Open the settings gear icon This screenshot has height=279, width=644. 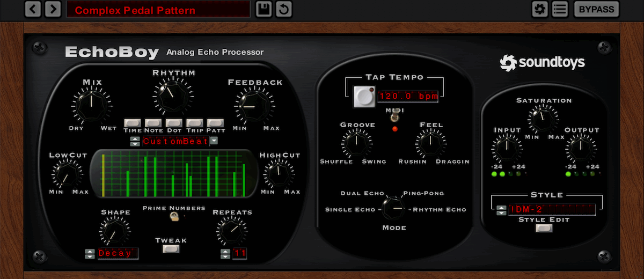pos(539,9)
